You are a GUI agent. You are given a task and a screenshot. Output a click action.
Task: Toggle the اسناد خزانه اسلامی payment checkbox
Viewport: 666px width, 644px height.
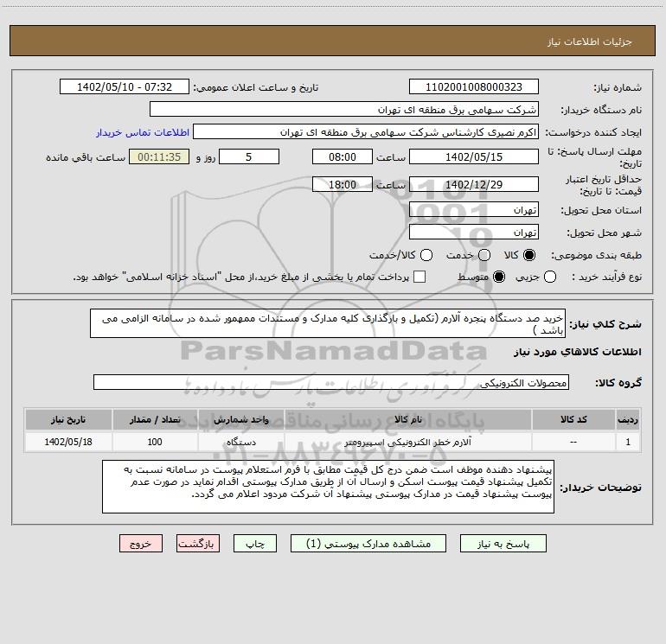pyautogui.click(x=419, y=277)
